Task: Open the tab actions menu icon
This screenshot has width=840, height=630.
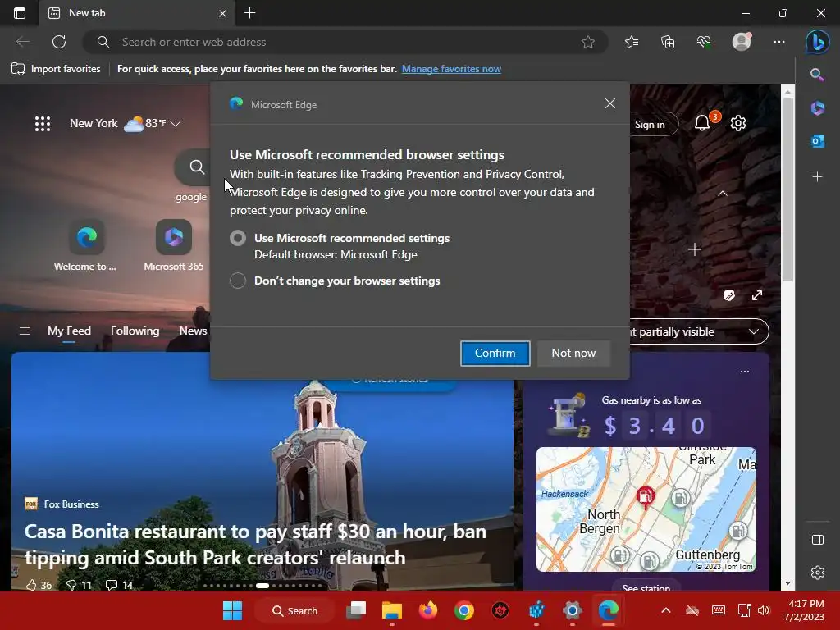Action: tap(20, 13)
